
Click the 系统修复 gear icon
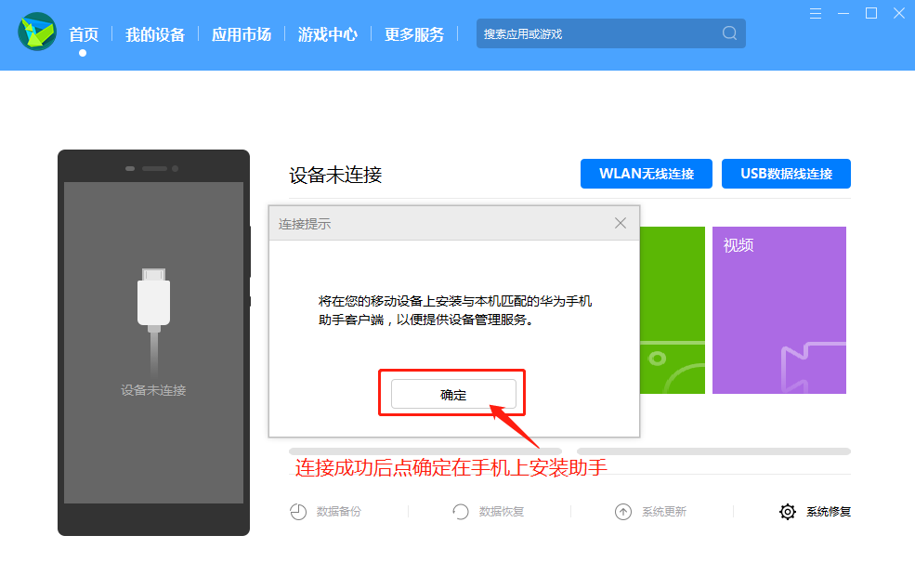[787, 512]
